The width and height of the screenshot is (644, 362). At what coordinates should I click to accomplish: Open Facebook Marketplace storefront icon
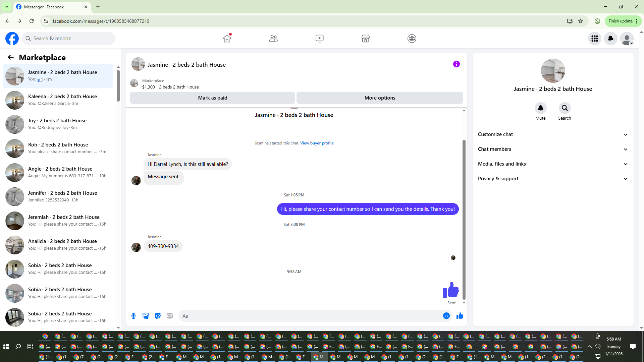click(366, 39)
